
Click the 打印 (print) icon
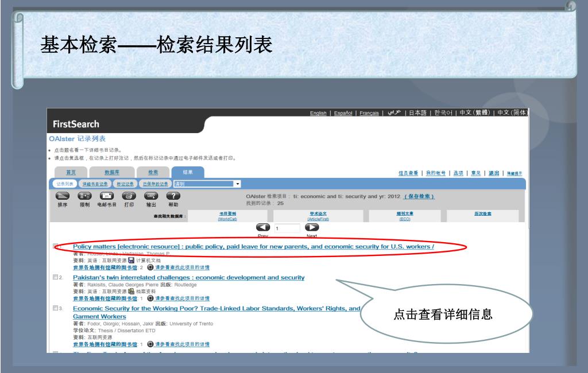(129, 196)
